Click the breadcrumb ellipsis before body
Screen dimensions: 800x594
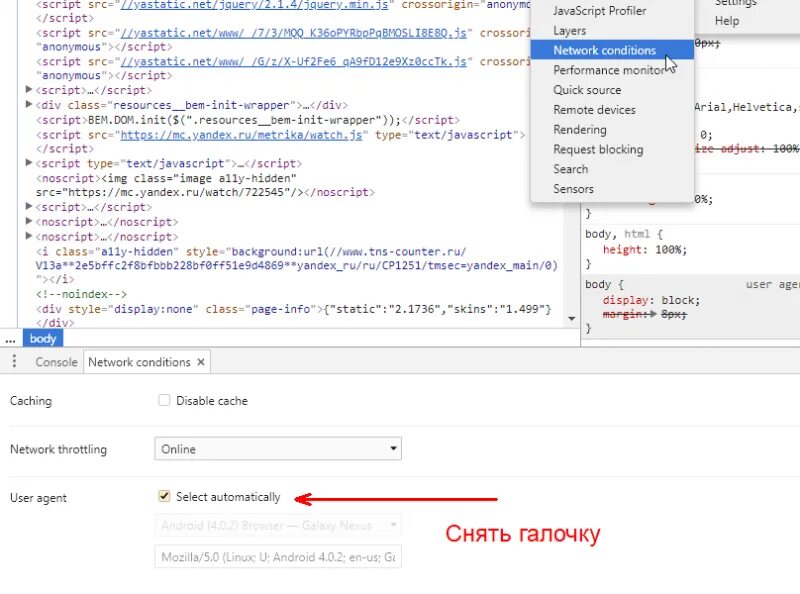pos(10,339)
